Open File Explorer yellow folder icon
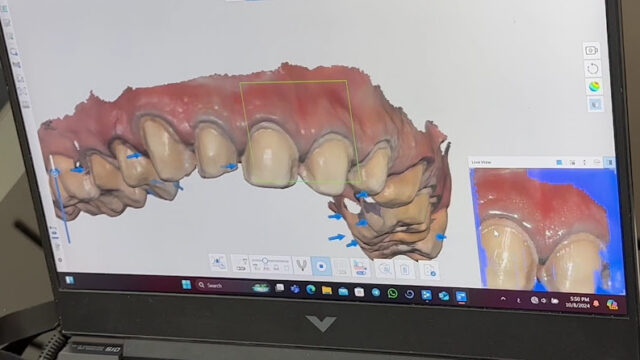 click(x=327, y=290)
